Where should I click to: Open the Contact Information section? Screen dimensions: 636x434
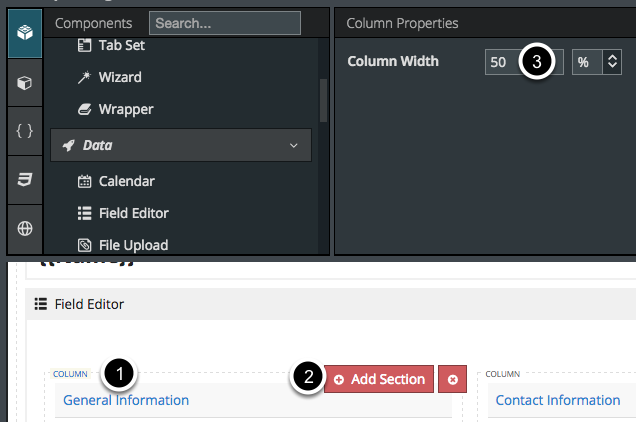pos(558,400)
